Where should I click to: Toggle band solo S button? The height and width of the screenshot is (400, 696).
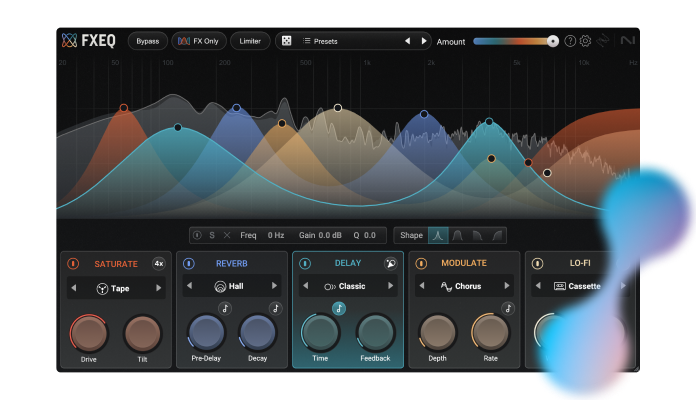212,235
